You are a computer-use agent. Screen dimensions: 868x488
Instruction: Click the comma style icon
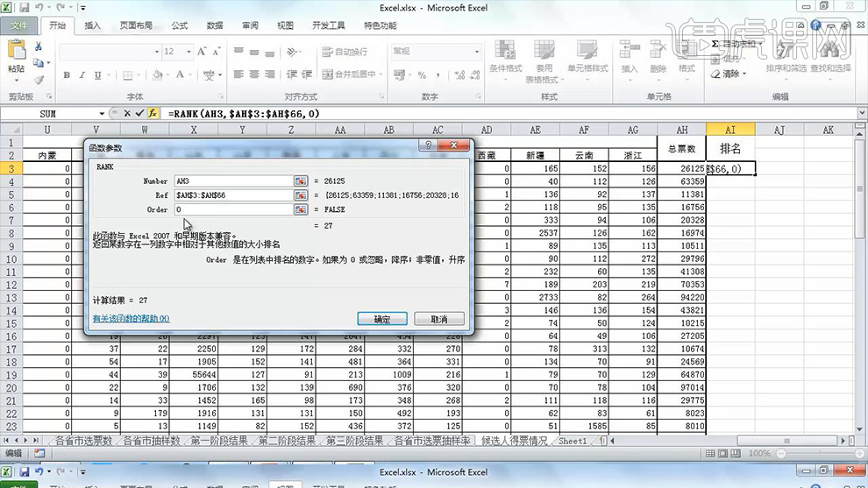[438, 74]
